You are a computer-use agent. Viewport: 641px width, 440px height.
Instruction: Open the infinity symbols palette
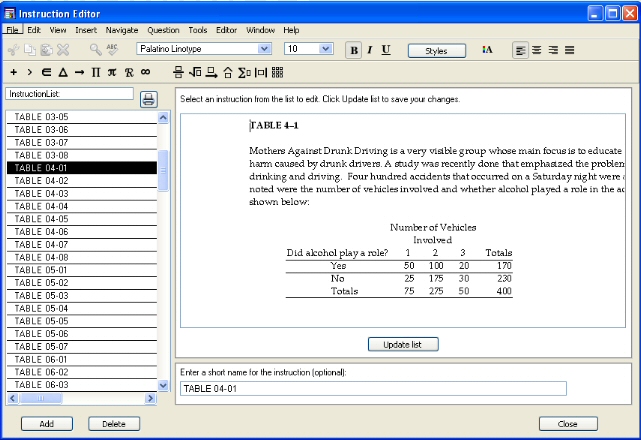(x=145, y=72)
